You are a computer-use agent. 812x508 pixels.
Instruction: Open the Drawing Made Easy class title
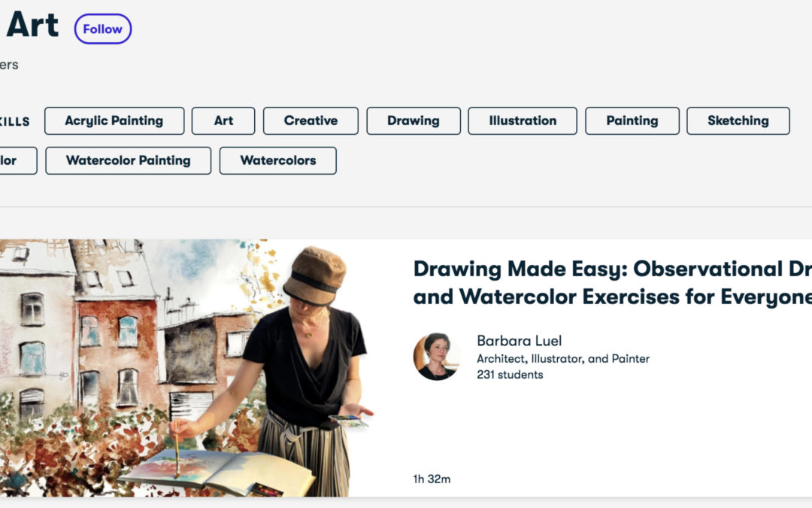[x=613, y=283]
